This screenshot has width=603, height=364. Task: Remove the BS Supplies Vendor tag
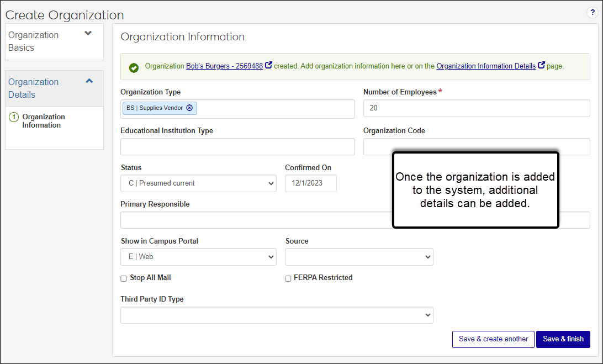pos(189,108)
